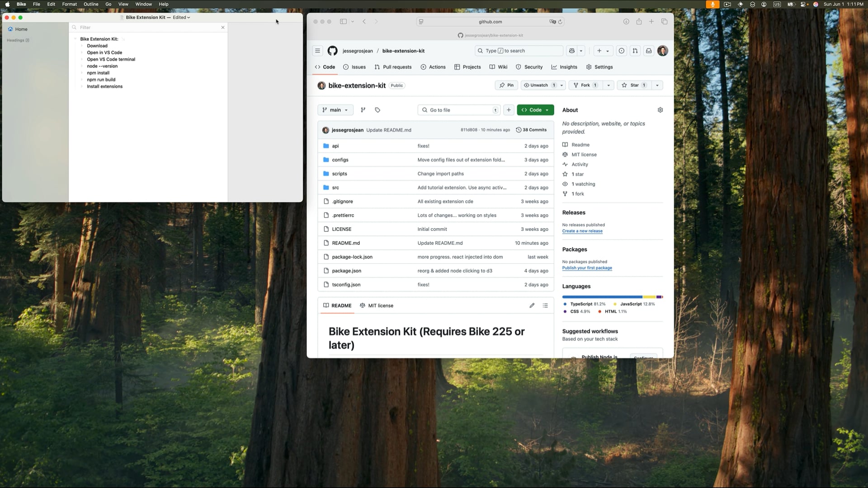View tags icon in repo toolbar
Viewport: 868px width, 488px height.
pyautogui.click(x=377, y=110)
